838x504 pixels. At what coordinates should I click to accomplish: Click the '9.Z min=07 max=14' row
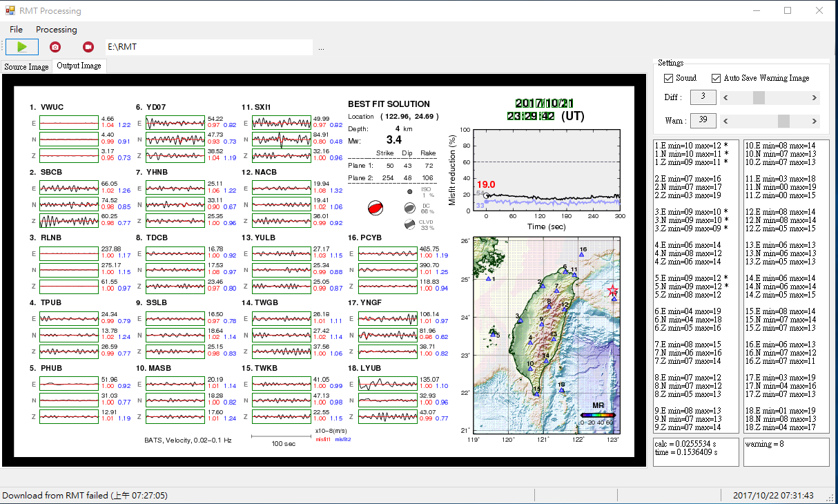click(x=688, y=427)
